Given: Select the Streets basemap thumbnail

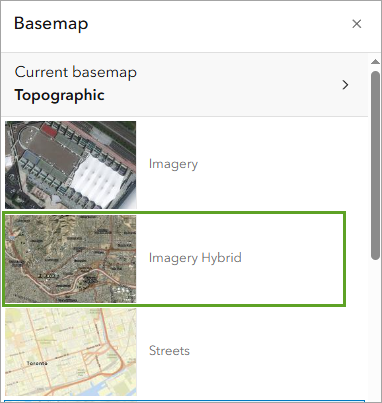Looking at the screenshot, I should (x=71, y=352).
